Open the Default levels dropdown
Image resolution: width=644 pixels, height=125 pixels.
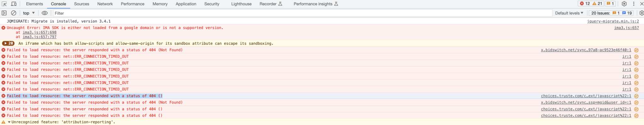pyautogui.click(x=569, y=13)
